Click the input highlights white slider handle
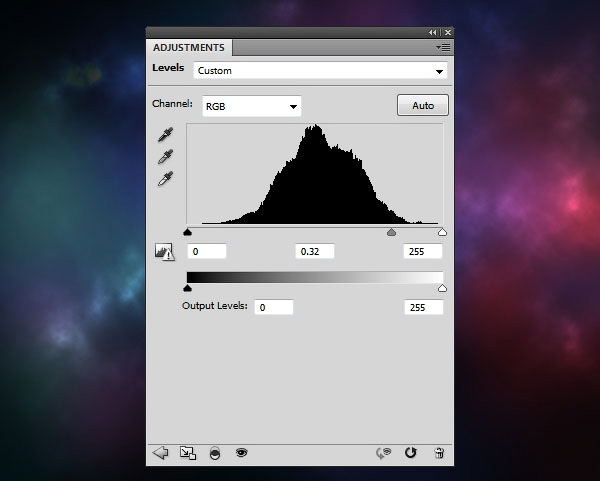Image resolution: width=600 pixels, height=481 pixels. [442, 232]
